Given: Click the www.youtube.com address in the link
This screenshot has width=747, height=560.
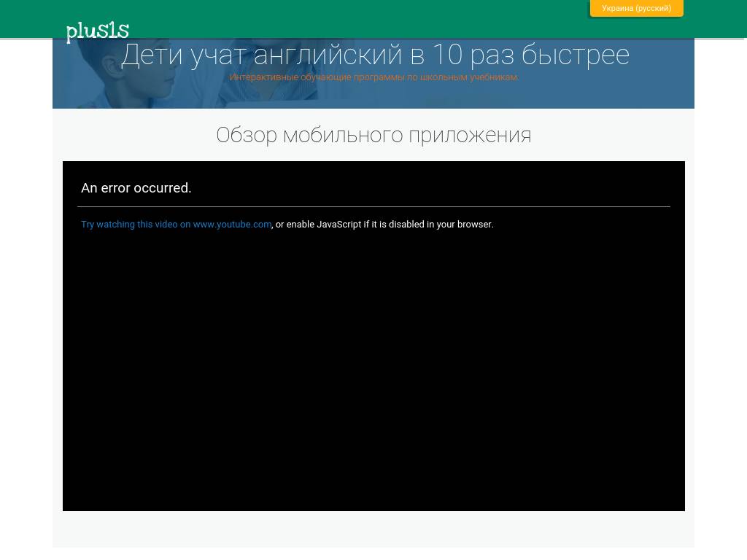Looking at the screenshot, I should click(232, 225).
